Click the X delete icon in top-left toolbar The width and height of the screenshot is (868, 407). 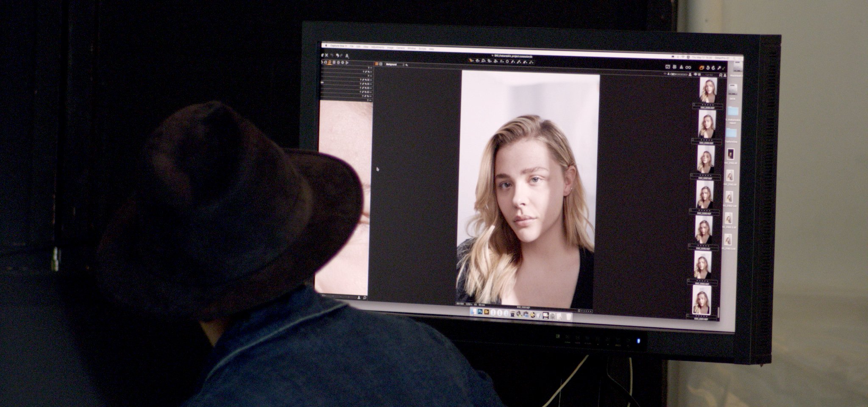pyautogui.click(x=326, y=55)
